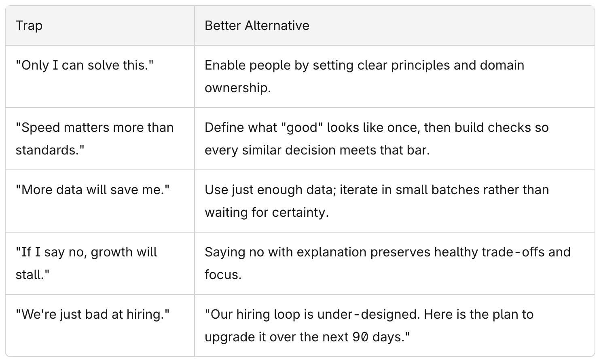
Task: Select the "Only I can solve this." cell
Action: pos(100,76)
